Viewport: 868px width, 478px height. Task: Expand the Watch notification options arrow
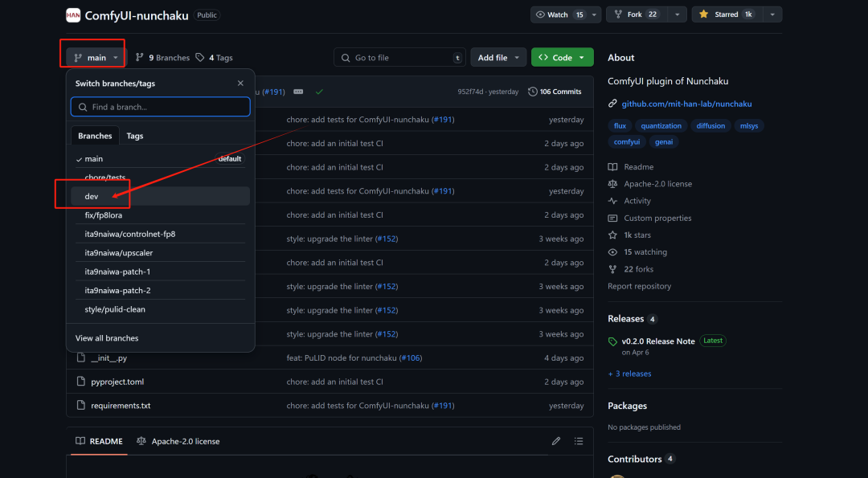point(595,14)
